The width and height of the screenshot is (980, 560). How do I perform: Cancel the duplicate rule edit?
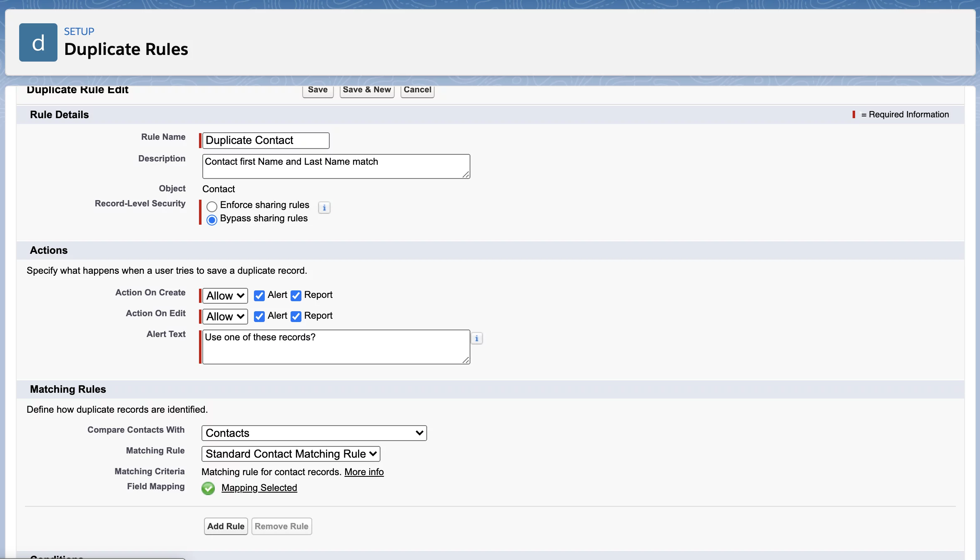pos(417,90)
